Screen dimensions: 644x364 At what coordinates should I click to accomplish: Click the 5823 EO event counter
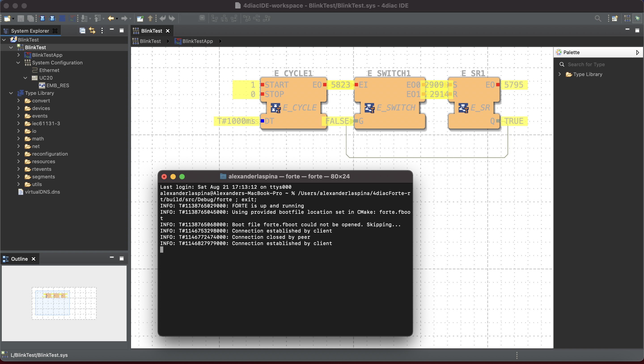pos(341,85)
